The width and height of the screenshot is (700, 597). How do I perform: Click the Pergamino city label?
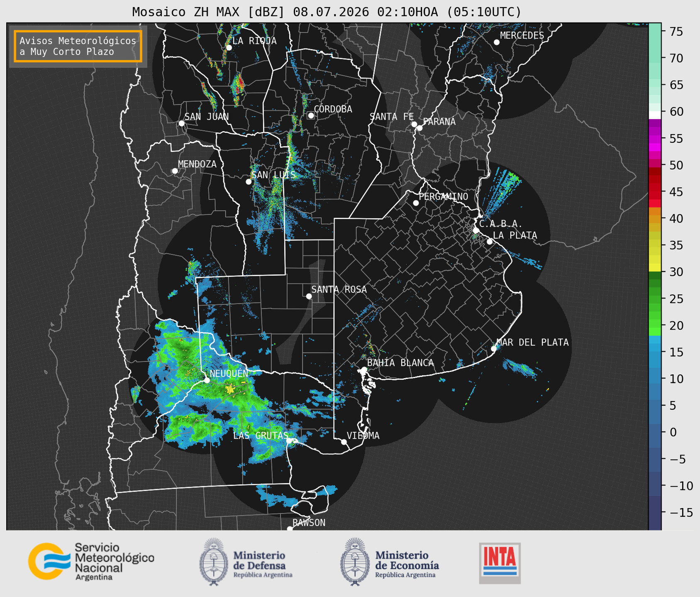[444, 196]
